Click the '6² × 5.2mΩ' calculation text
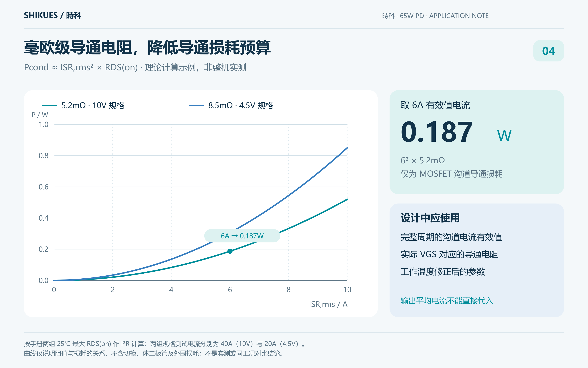588x368 pixels. (x=423, y=160)
